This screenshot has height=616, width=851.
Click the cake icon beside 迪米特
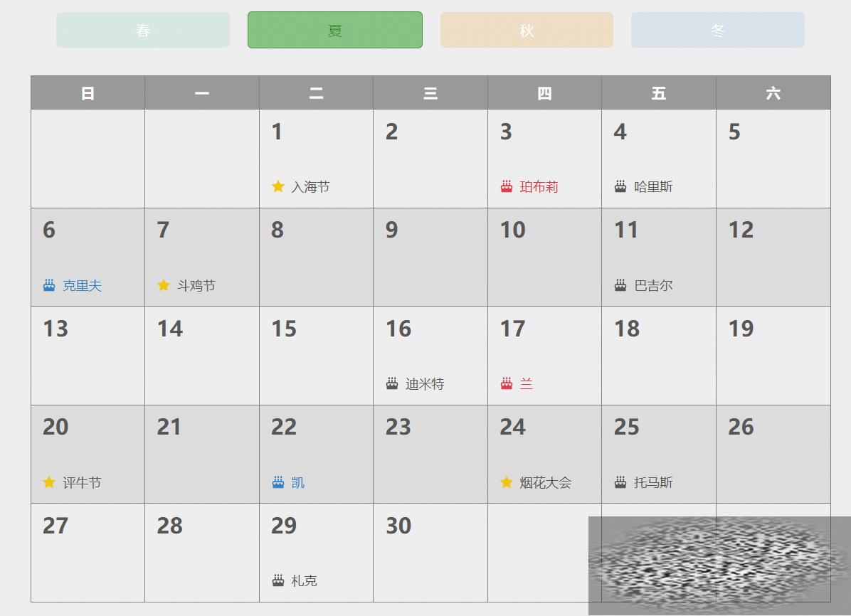[x=392, y=383]
